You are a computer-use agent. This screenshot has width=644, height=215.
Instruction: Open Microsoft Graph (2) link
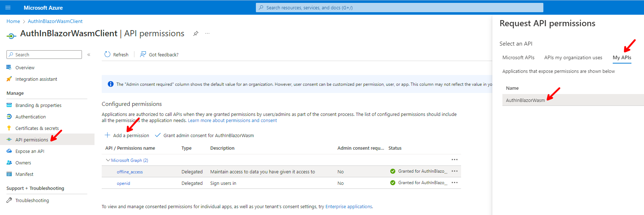[129, 160]
